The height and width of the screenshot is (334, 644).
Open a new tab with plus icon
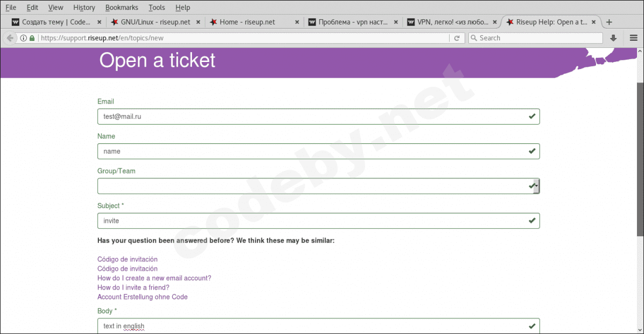pos(609,22)
